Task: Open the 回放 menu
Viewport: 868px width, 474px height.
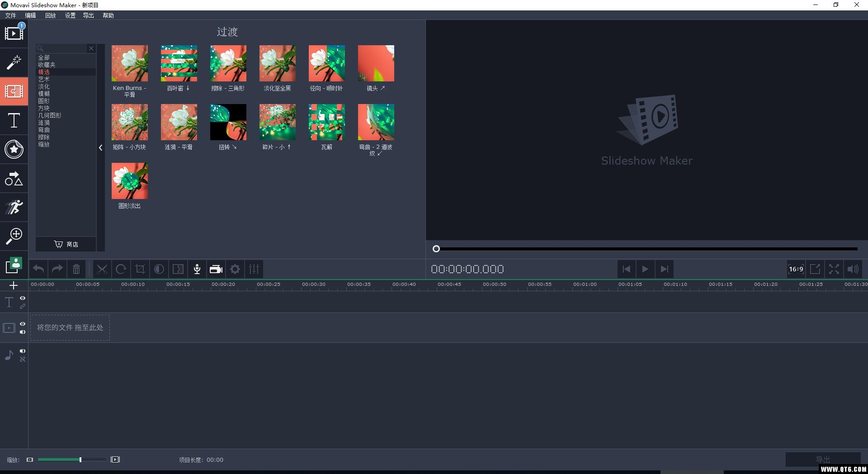Action: (50, 15)
